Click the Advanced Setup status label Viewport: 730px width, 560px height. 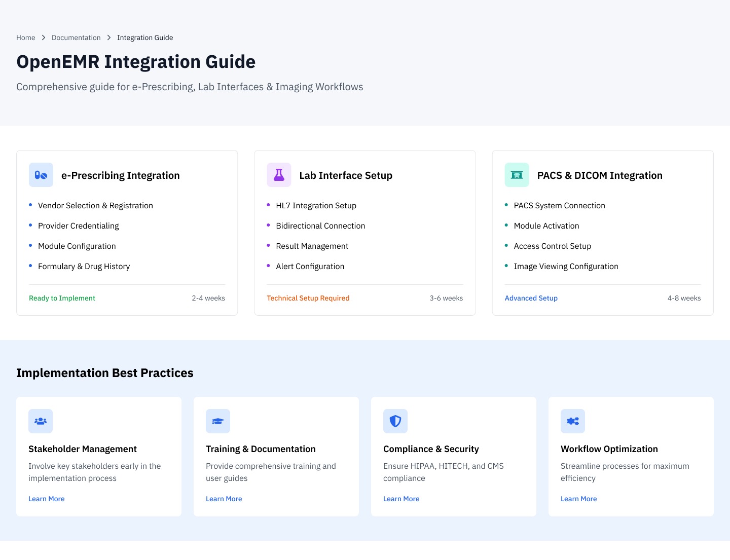(x=531, y=298)
